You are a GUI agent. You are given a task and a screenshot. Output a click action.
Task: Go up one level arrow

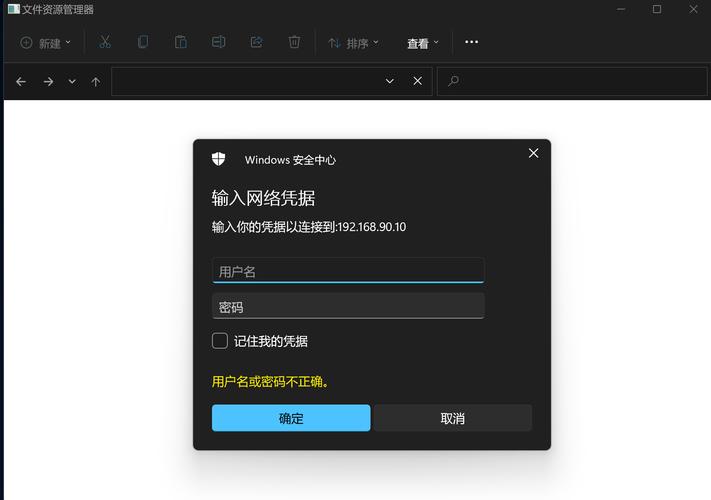(x=95, y=82)
